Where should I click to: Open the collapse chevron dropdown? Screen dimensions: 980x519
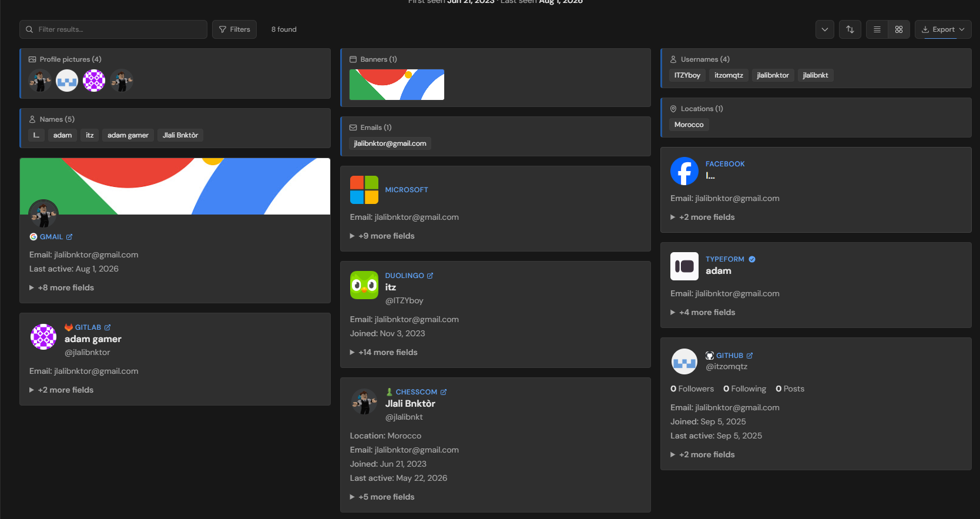point(825,29)
